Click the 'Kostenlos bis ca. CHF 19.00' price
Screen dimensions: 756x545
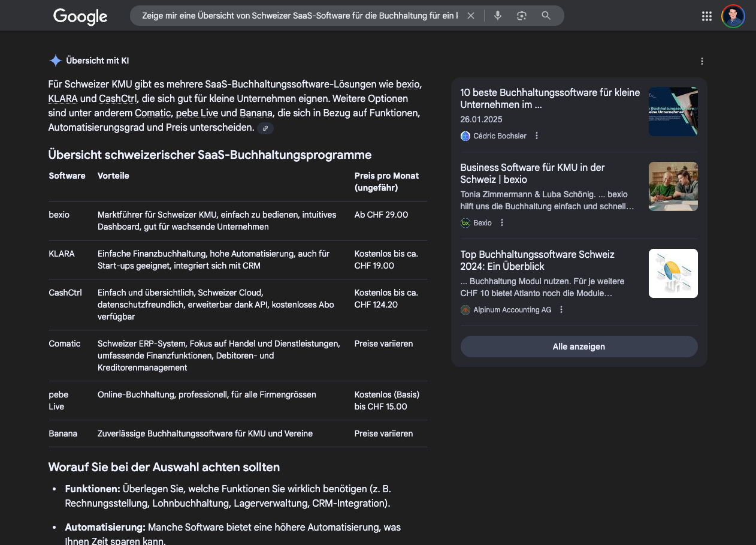coord(386,260)
